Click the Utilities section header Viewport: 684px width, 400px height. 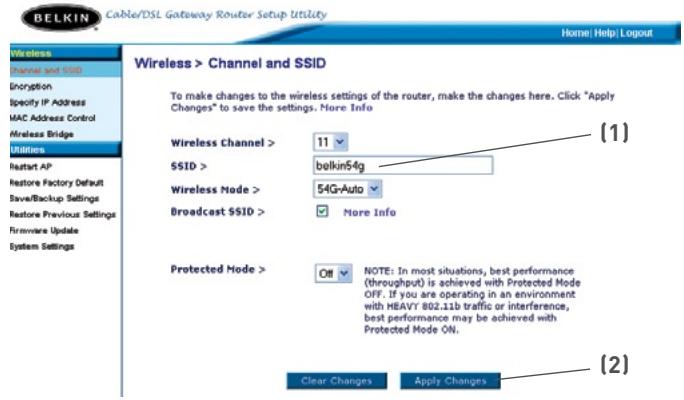pos(65,150)
